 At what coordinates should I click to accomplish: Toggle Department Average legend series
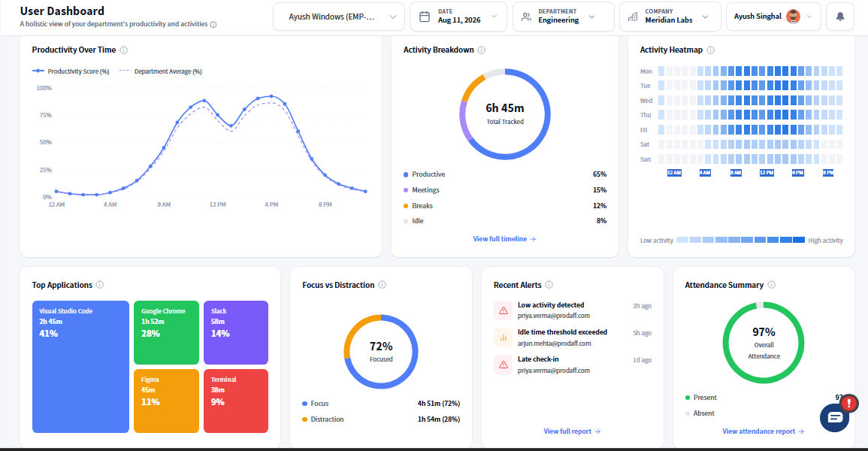click(x=161, y=71)
